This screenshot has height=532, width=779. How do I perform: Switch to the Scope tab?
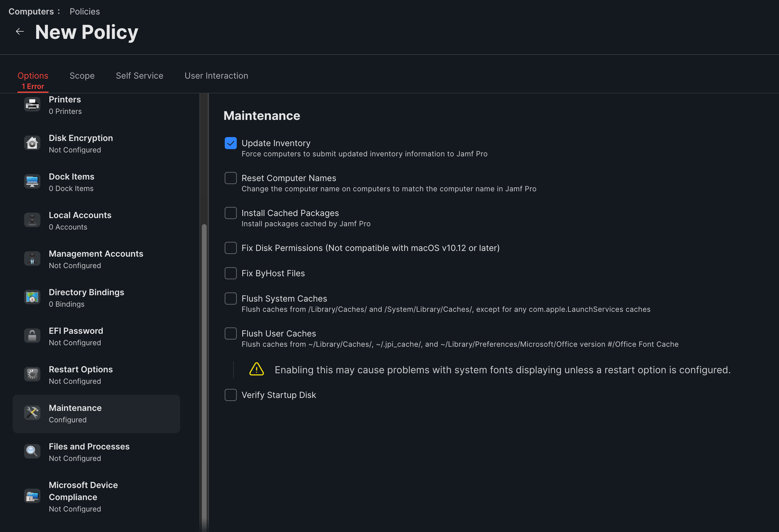pyautogui.click(x=82, y=76)
